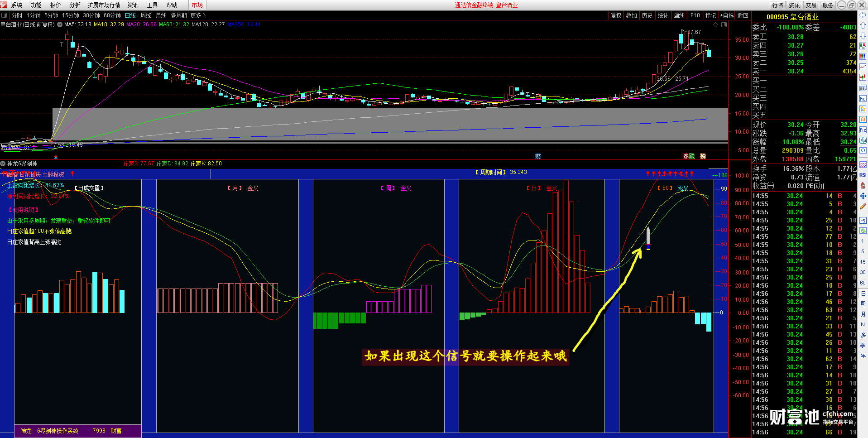Toggle the side panel icon left of 分时
The height and width of the screenshot is (438, 868).
pyautogui.click(x=4, y=15)
